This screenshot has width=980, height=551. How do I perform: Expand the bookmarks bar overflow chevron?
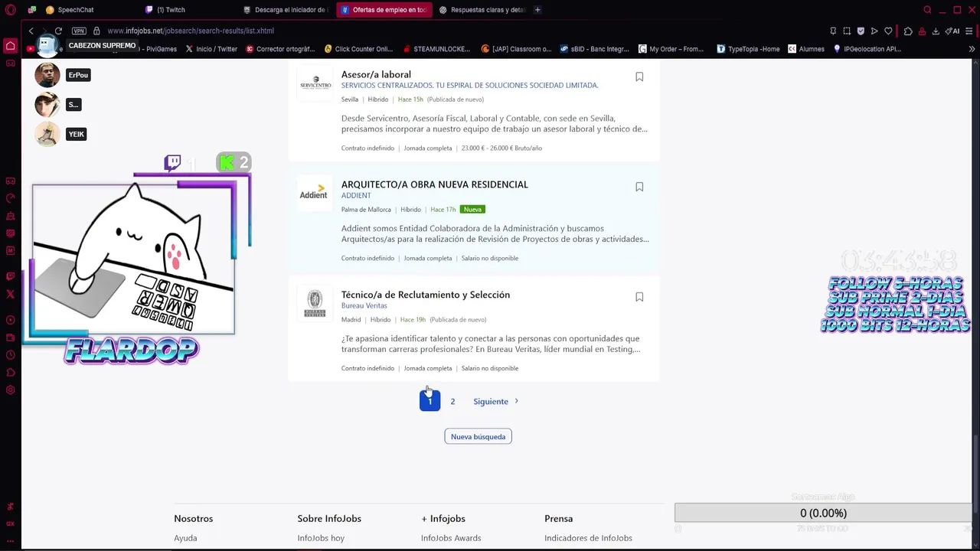click(x=972, y=49)
